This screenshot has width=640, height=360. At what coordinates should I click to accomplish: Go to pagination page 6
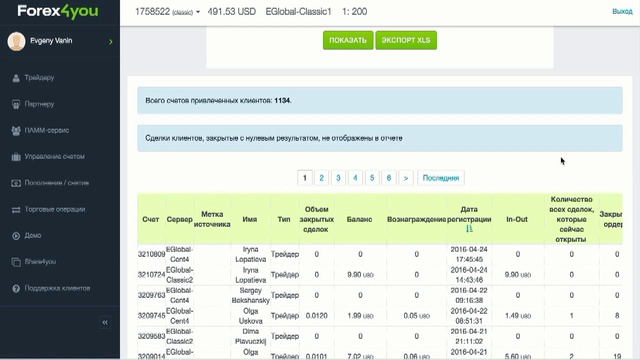click(x=389, y=178)
